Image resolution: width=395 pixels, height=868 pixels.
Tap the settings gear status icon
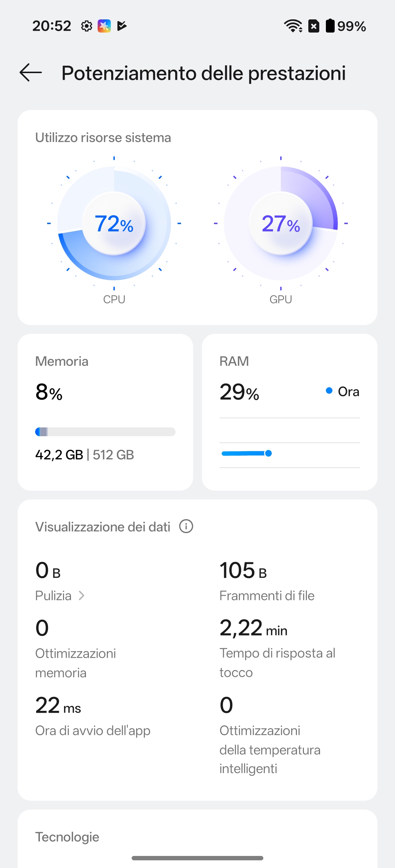pyautogui.click(x=87, y=26)
